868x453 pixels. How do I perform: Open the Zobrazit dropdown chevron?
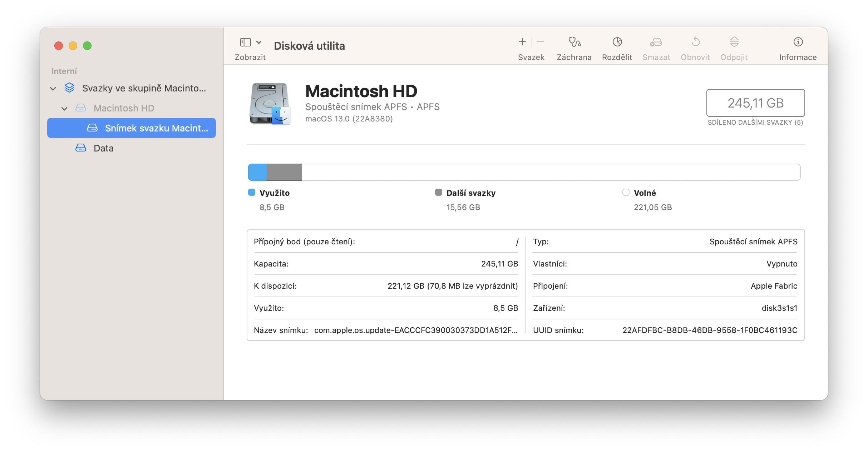pos(258,42)
